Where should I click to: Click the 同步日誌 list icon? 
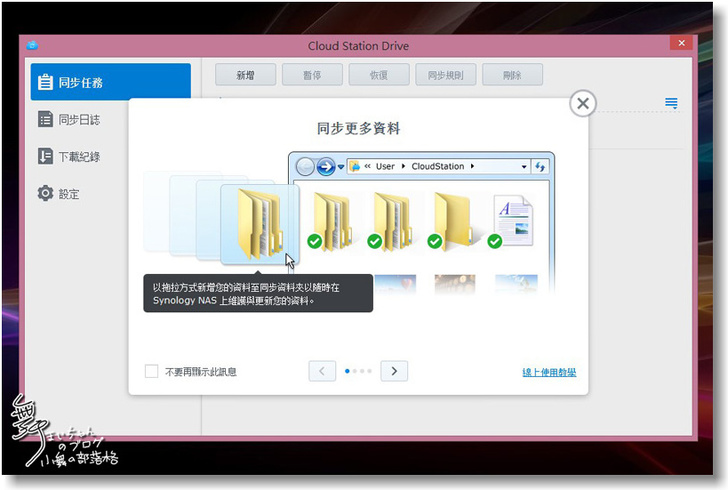coord(45,119)
